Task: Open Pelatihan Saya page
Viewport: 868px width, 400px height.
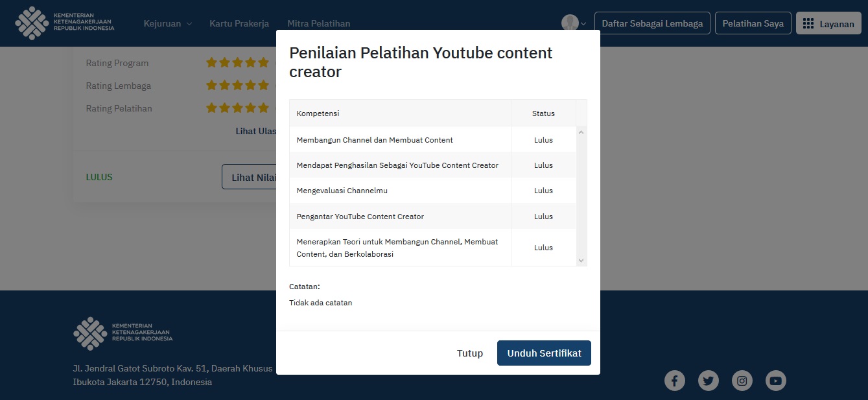Action: pos(753,23)
